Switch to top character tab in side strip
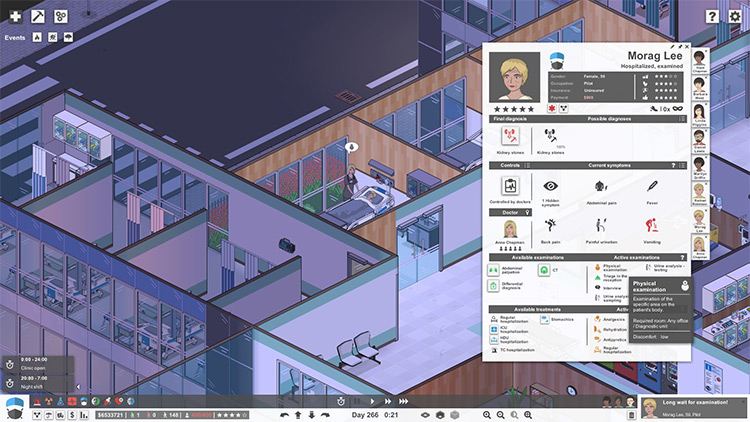Screen dimensions: 750x422 700,61
